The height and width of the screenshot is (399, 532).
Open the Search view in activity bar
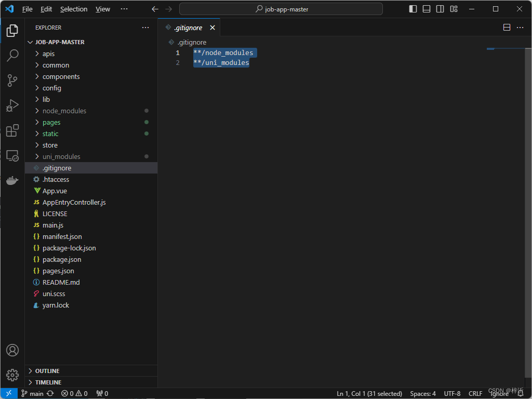(x=12, y=56)
